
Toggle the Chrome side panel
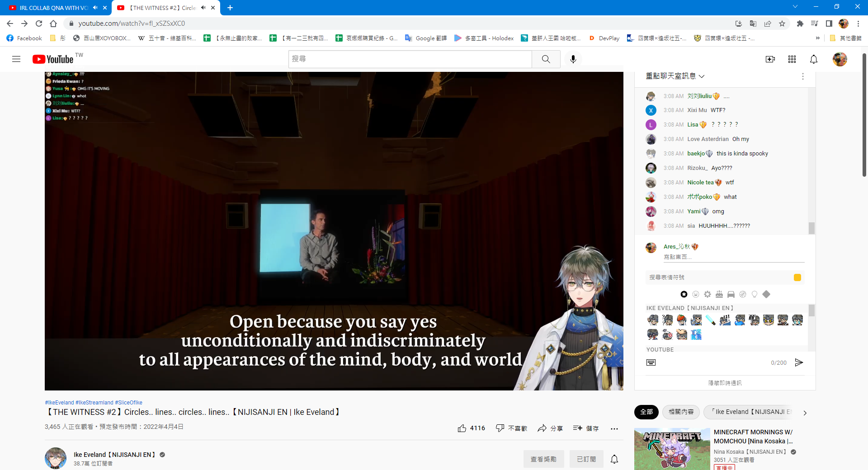pyautogui.click(x=829, y=23)
